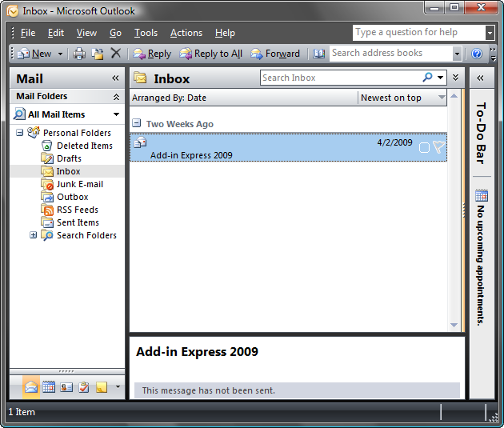Open the File menu
504x428 pixels.
point(28,33)
